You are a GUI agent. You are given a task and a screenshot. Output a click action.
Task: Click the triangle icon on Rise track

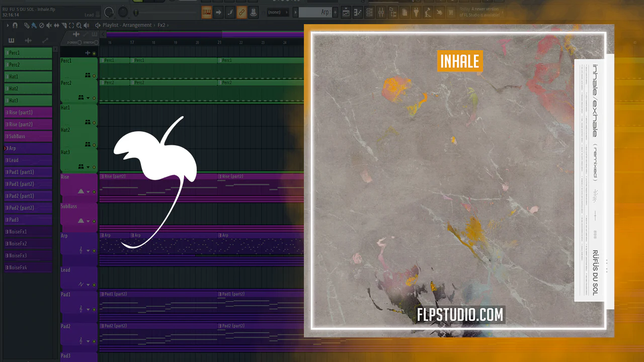81,191
